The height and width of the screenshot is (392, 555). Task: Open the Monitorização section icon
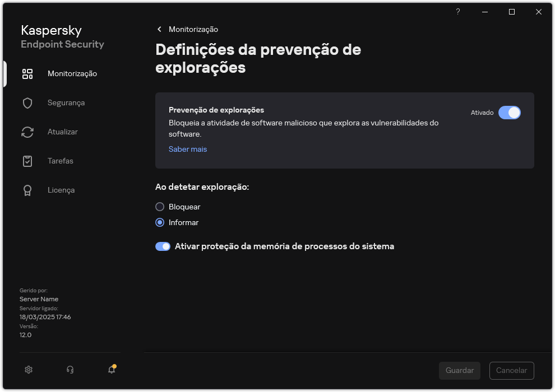(x=27, y=73)
